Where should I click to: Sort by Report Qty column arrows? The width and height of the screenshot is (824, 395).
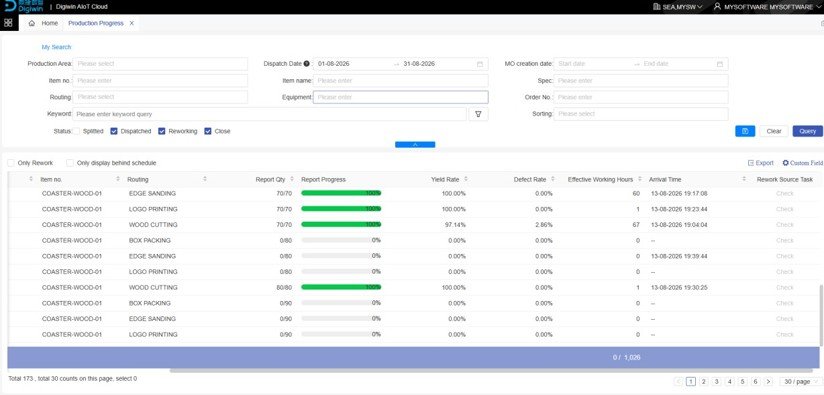pos(292,180)
